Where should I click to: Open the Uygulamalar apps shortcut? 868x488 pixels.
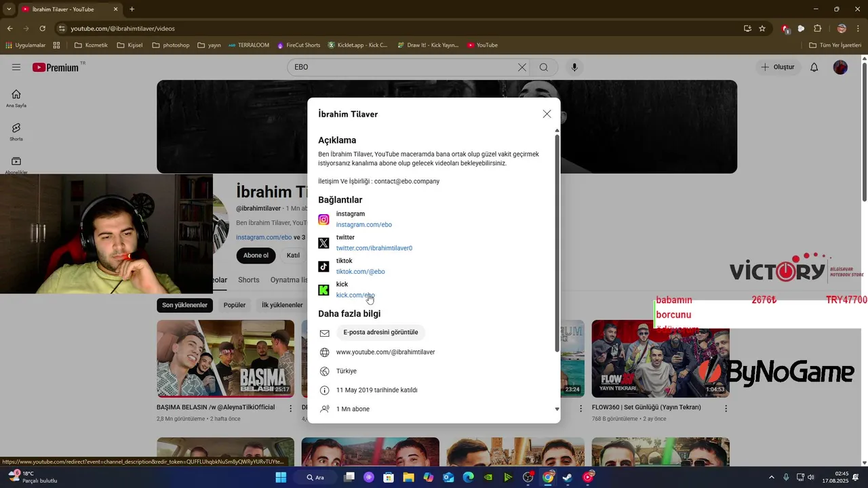coord(25,45)
